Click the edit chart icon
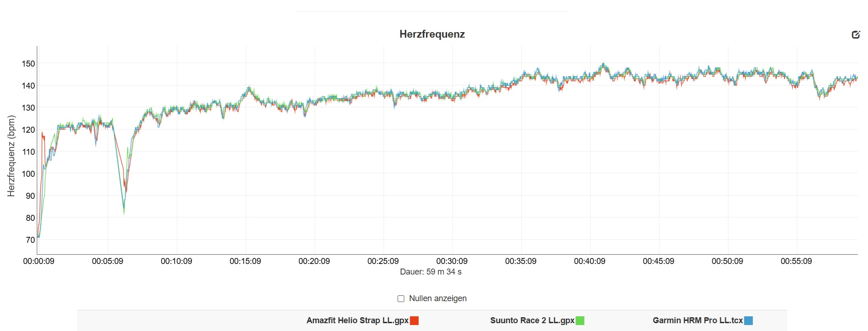 coord(856,34)
